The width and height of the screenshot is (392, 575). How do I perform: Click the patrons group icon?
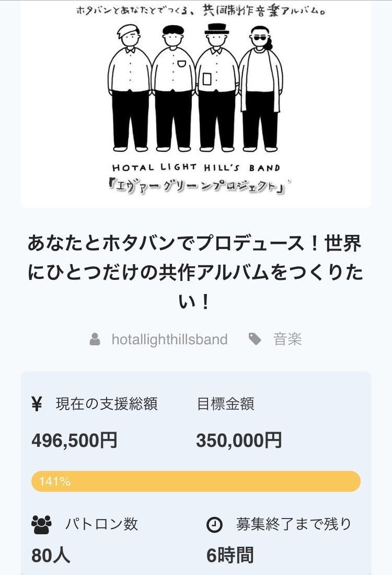(x=41, y=524)
